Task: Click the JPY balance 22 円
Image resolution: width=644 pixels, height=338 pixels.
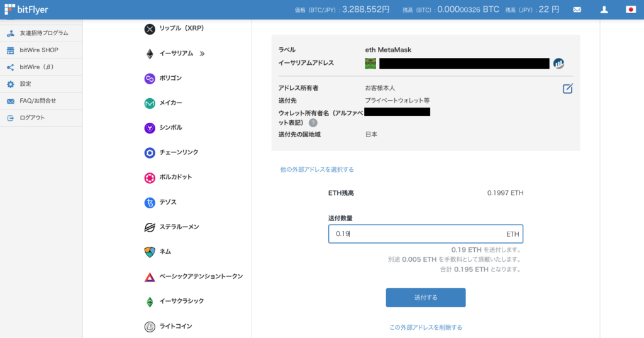Action: [548, 9]
